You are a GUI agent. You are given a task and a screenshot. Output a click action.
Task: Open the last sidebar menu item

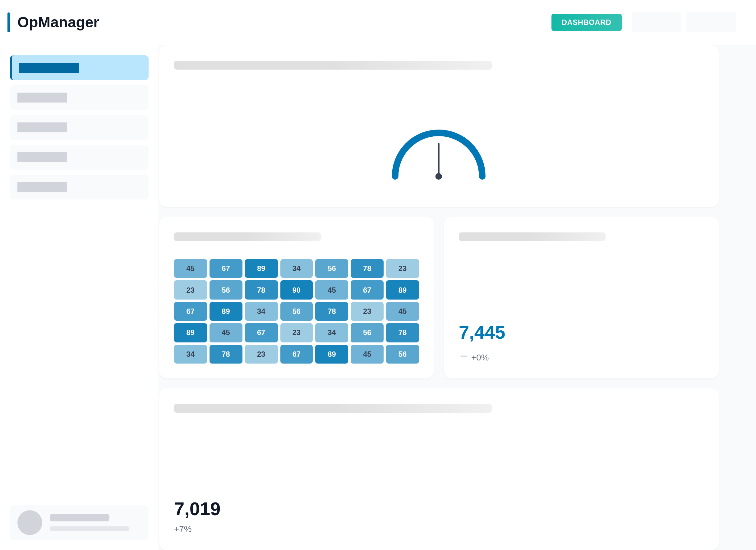click(79, 187)
